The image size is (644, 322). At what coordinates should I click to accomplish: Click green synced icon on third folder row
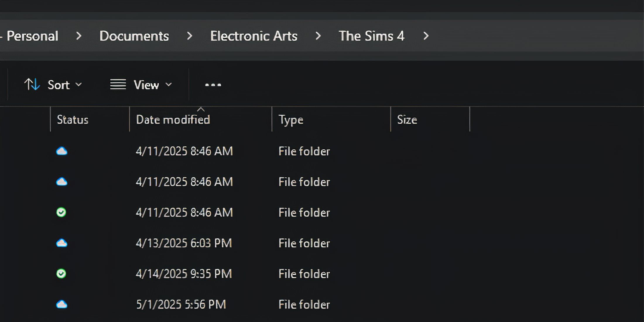click(x=61, y=212)
